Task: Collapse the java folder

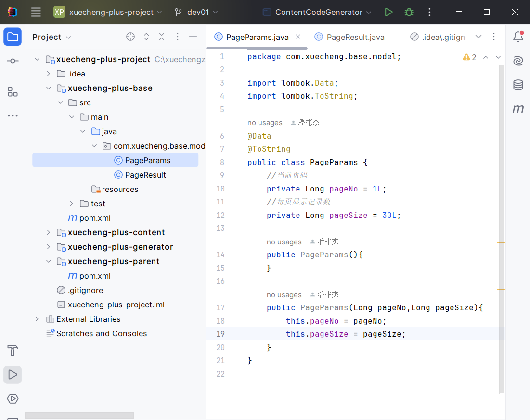Action: click(x=83, y=131)
